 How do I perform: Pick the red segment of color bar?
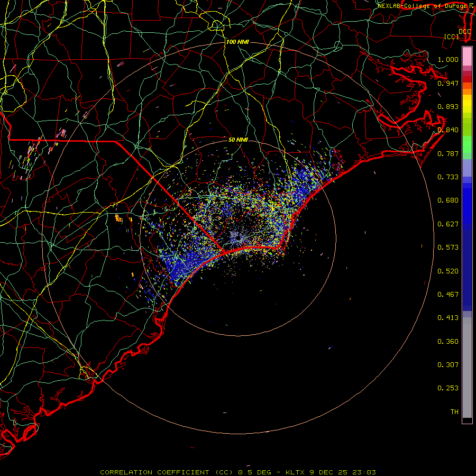(x=467, y=79)
